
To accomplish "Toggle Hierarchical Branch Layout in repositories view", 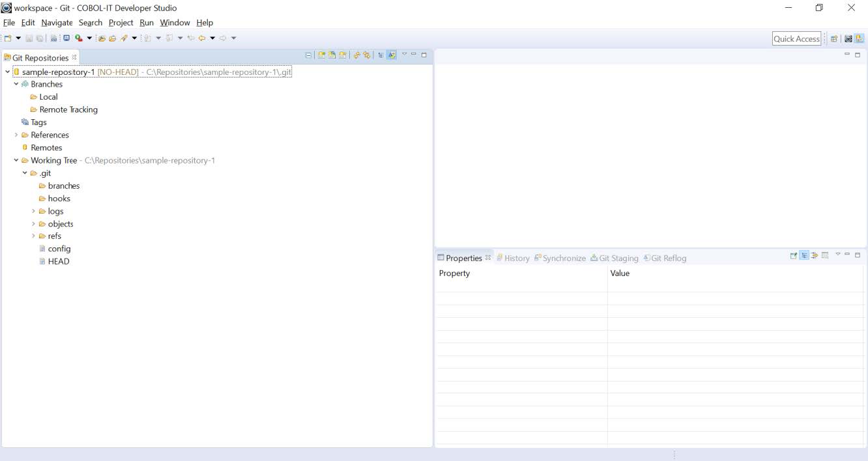I will pos(381,55).
